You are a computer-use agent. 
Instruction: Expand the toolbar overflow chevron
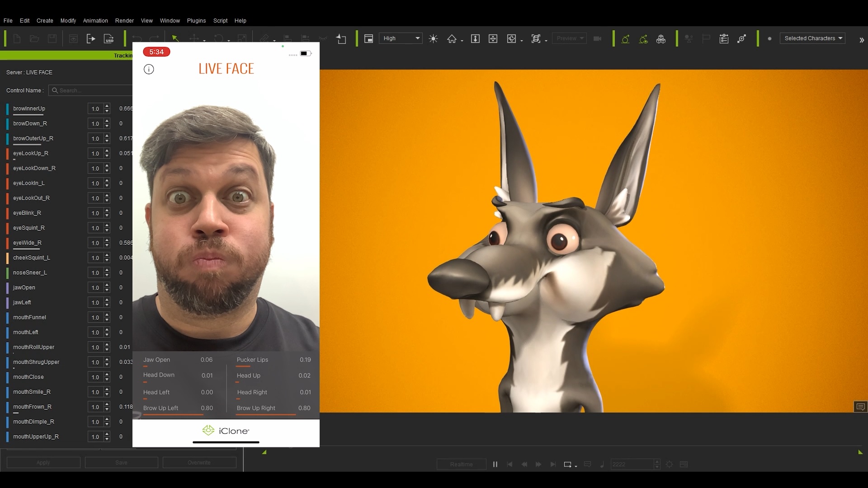tap(862, 40)
